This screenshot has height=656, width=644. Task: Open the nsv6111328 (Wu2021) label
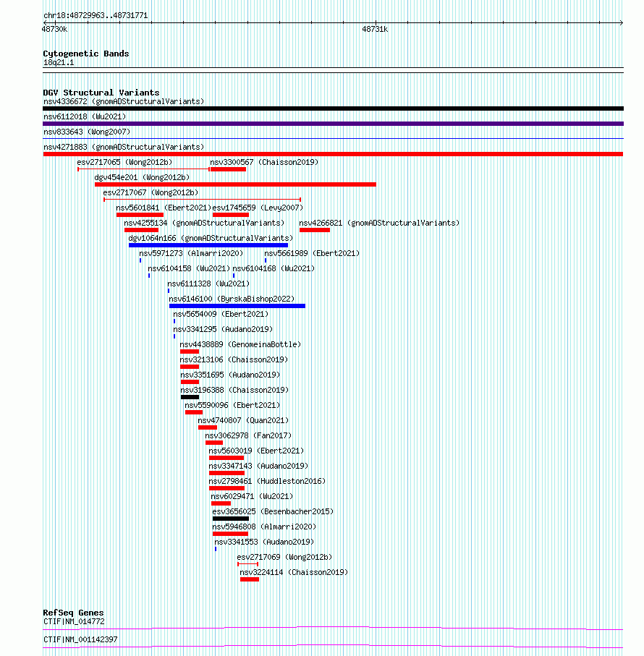point(208,284)
